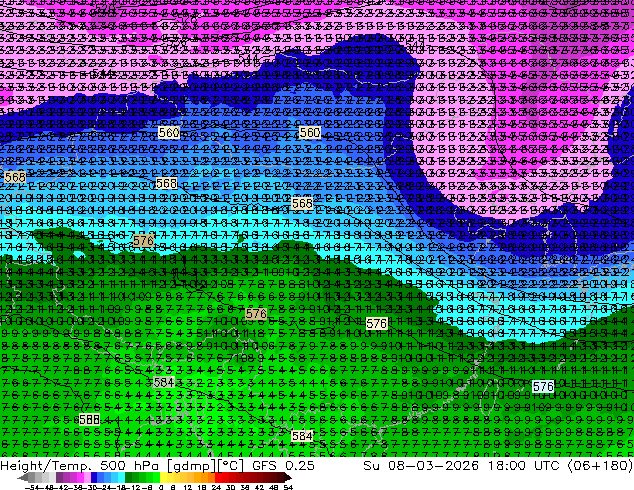Viewport: 634px width, 490px height.
Task: Click the 576 label with pale blue background
Action: coord(543,387)
